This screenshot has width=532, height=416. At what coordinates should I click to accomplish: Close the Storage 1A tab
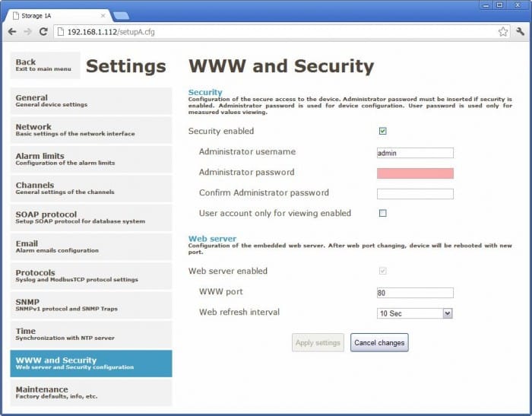pos(104,15)
